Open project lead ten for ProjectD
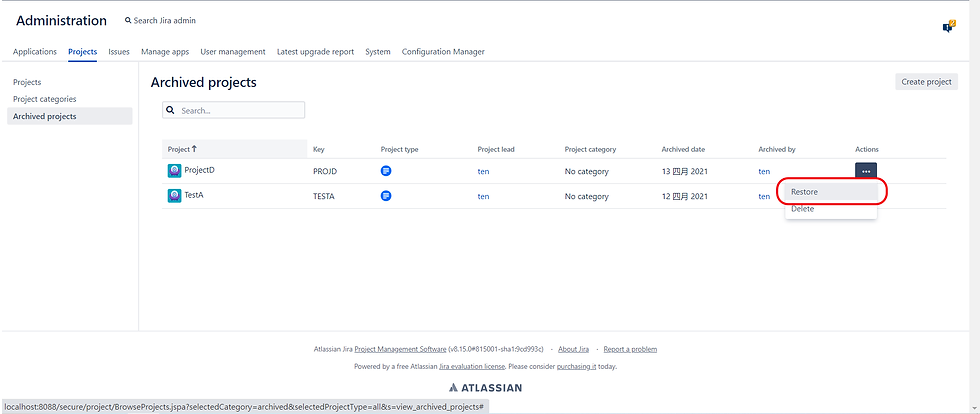980x414 pixels. click(483, 171)
